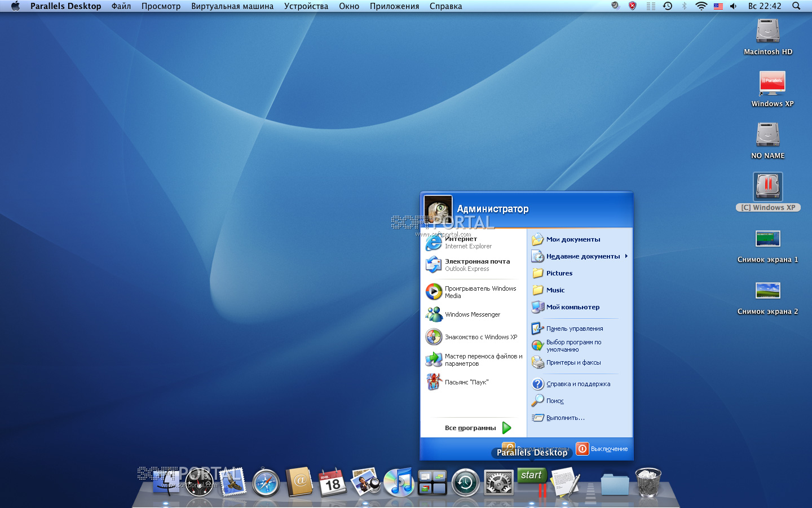Image resolution: width=812 pixels, height=508 pixels.
Task: Click the red shield security icon
Action: (633, 6)
